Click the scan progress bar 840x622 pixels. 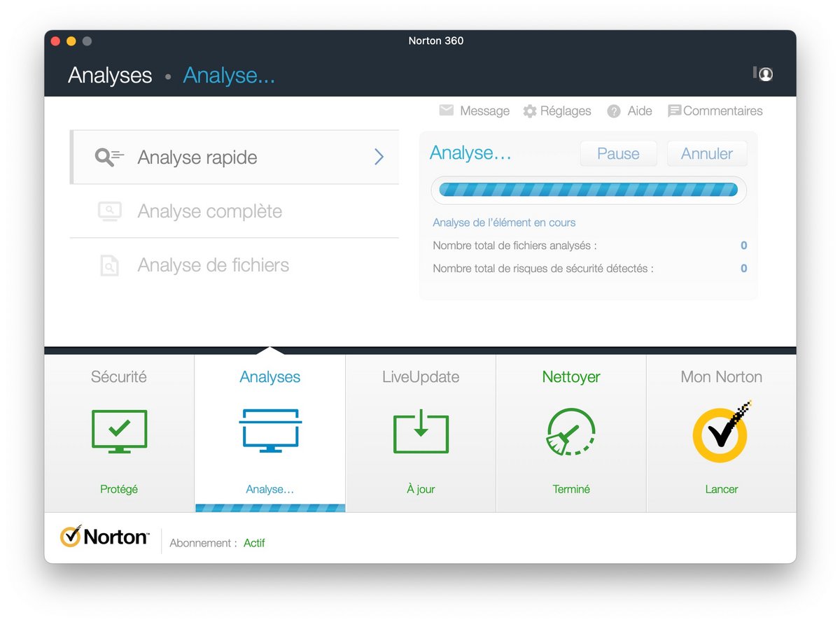588,190
